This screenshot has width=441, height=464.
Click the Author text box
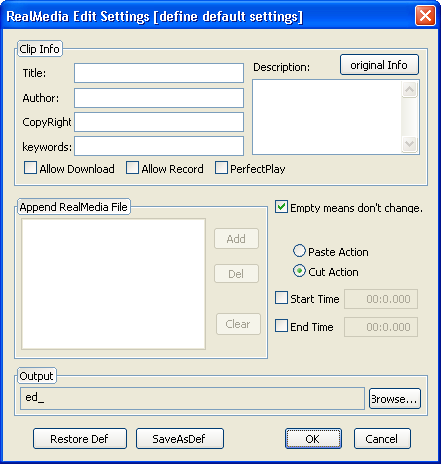click(x=159, y=98)
